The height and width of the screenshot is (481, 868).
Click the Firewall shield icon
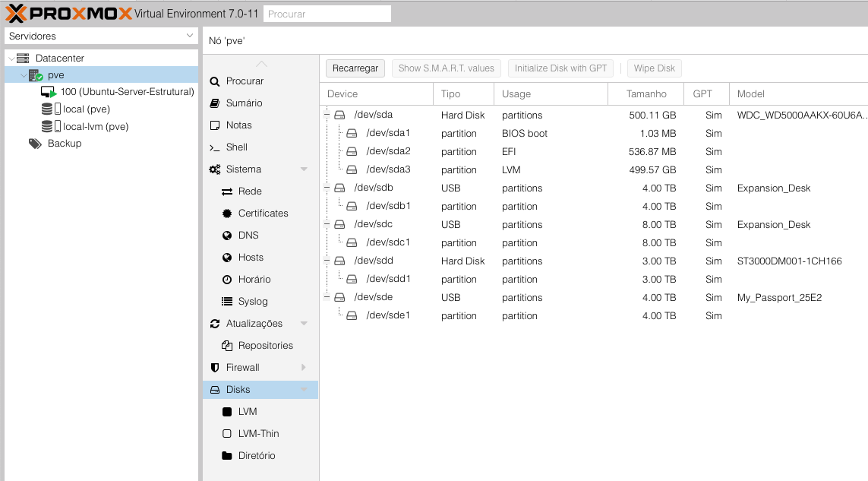pos(215,368)
